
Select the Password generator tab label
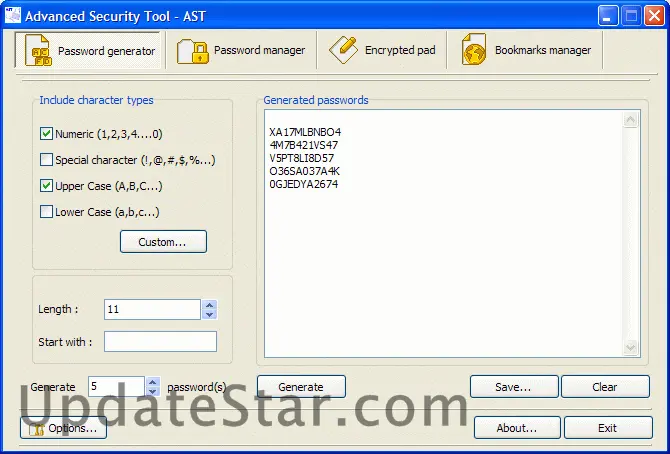pos(106,51)
